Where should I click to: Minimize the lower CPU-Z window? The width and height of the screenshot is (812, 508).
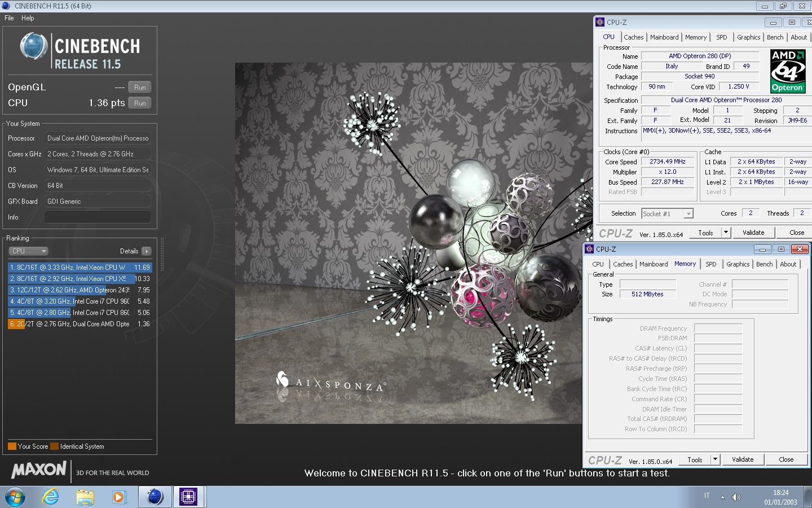762,249
